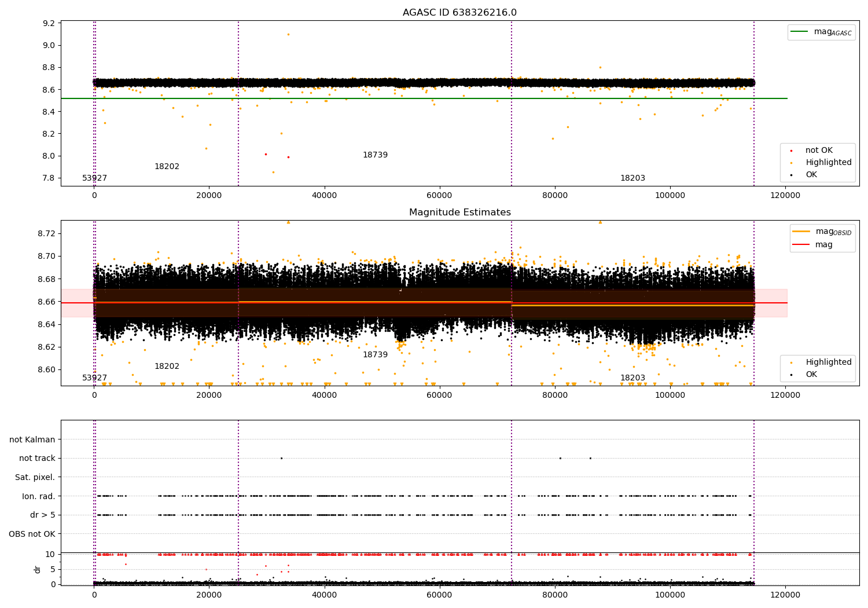
Task: Click the 53927 annotation in Magnitude Estimates plot
Action: (94, 378)
